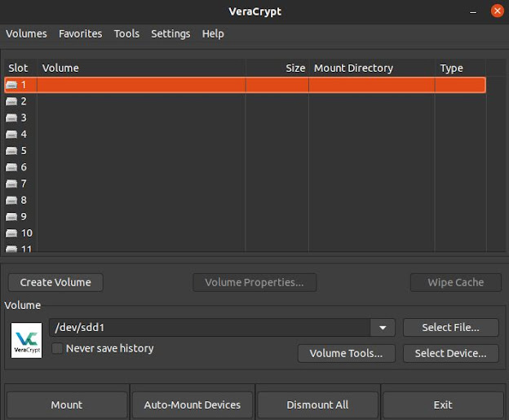Select the slot 7 drive icon
509x420 pixels.
coord(11,183)
